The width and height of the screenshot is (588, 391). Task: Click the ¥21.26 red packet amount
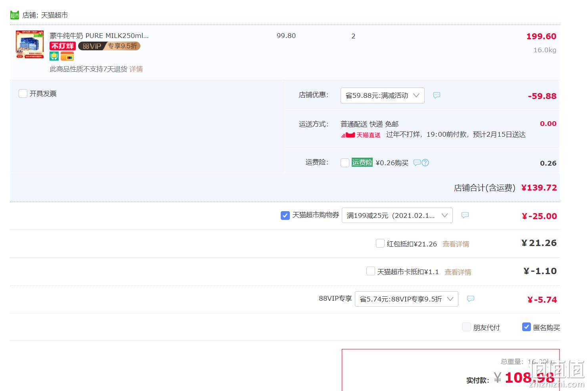pyautogui.click(x=539, y=243)
